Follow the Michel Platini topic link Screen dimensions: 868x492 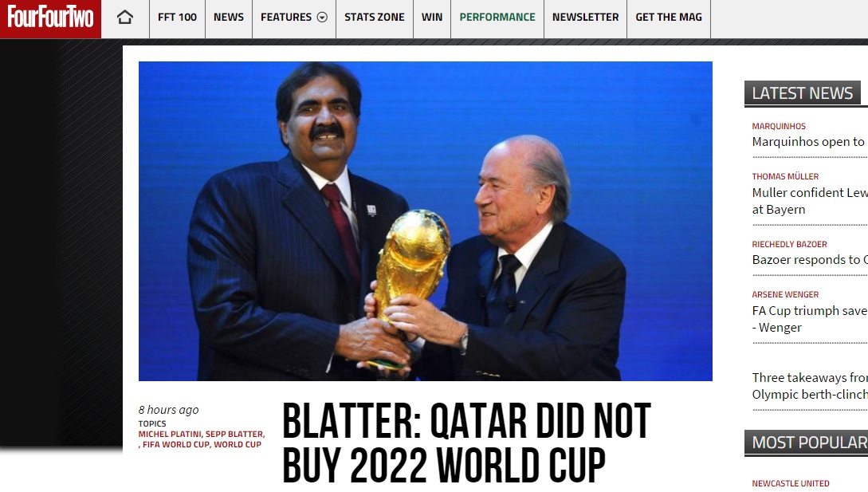pos(170,435)
